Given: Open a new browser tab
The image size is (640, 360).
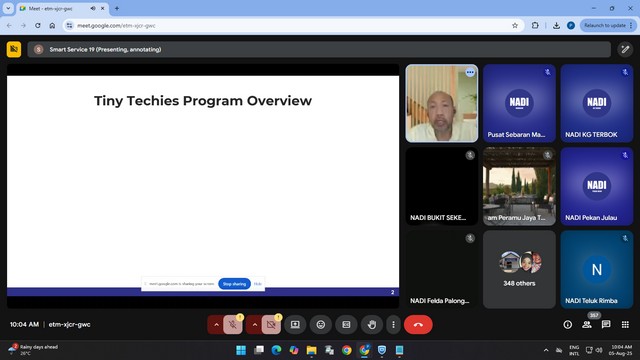Looking at the screenshot, I should (117, 8).
